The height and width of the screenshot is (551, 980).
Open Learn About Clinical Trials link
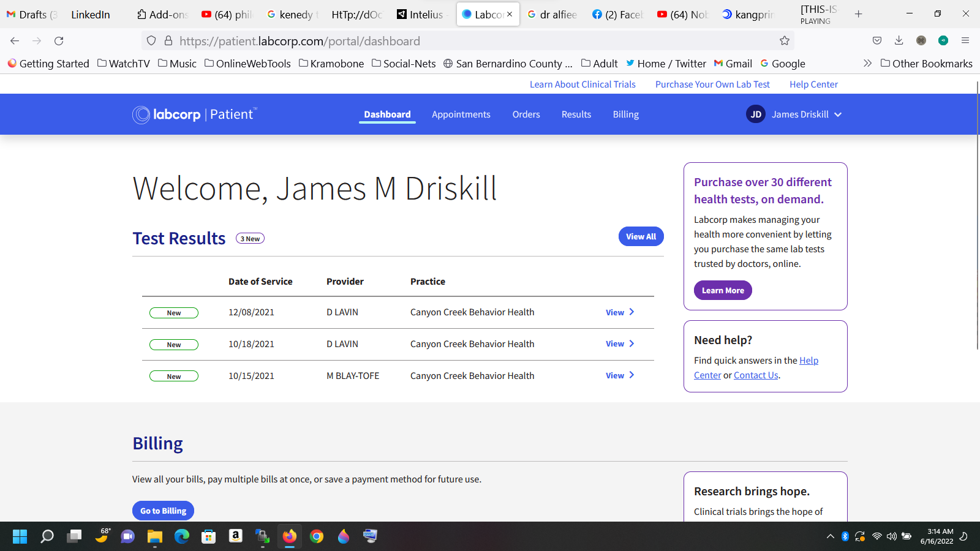582,84
